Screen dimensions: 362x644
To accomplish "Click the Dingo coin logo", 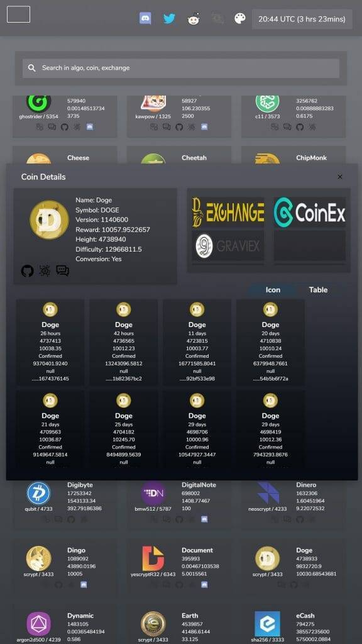I will pos(38,558).
